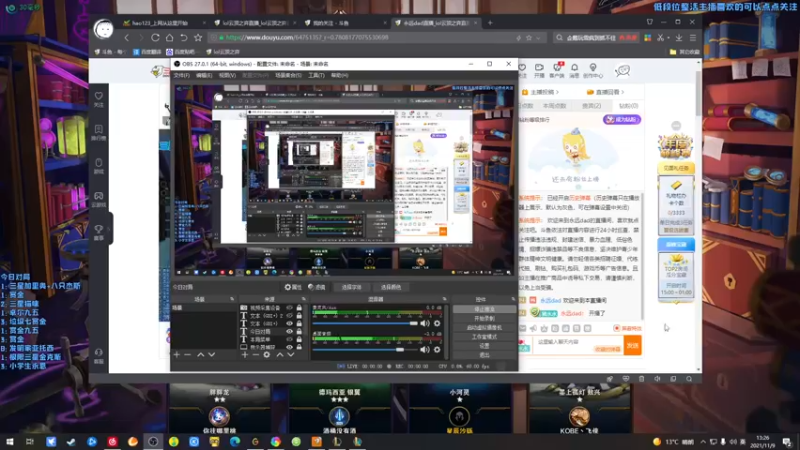
Task: Toggle visibility of 文本 (GDI+) 2 source
Action: tap(289, 315)
